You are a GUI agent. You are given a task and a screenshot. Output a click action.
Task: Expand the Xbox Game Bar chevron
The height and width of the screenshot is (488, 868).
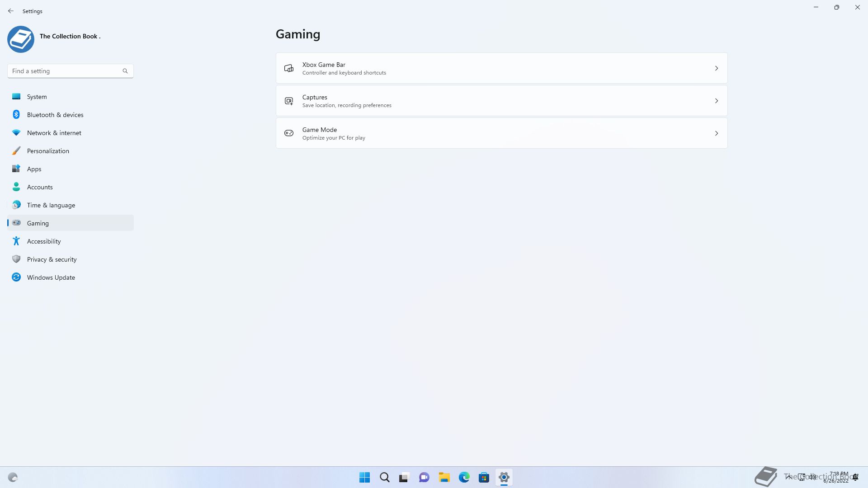716,68
